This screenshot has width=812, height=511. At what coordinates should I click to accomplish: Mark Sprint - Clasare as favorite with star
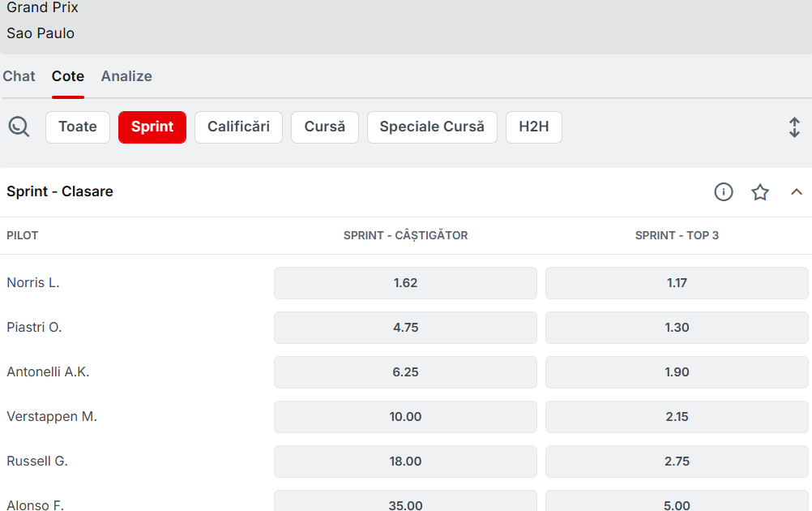pos(759,192)
